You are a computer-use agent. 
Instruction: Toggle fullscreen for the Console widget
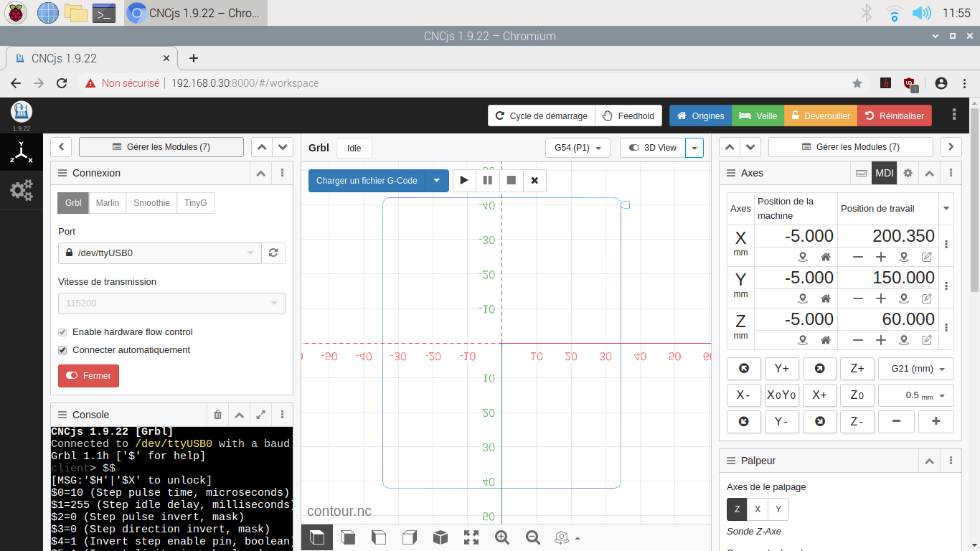coord(261,415)
